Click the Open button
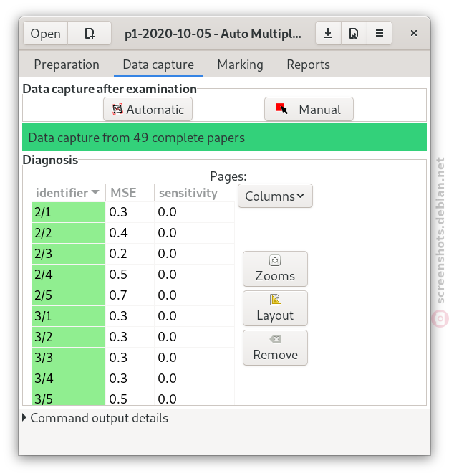 point(46,34)
